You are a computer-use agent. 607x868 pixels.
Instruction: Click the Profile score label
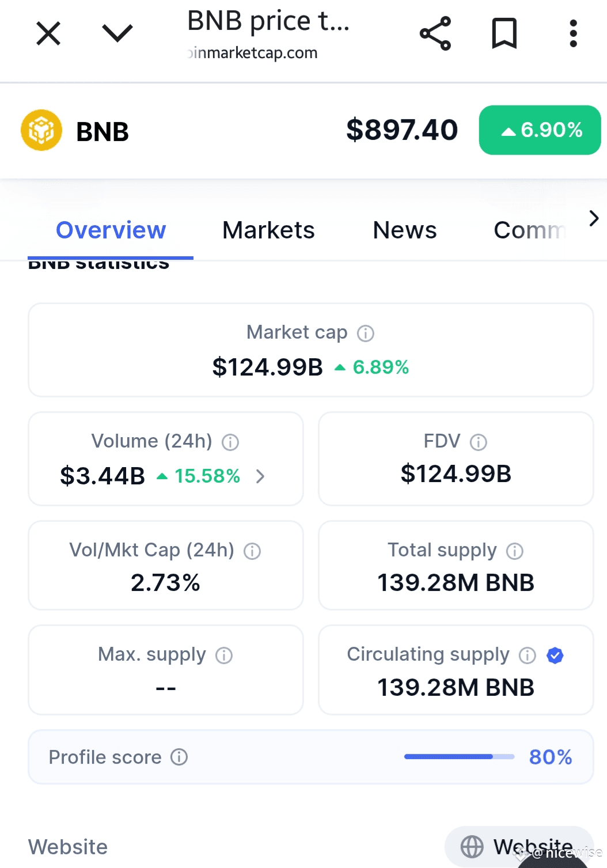(105, 757)
